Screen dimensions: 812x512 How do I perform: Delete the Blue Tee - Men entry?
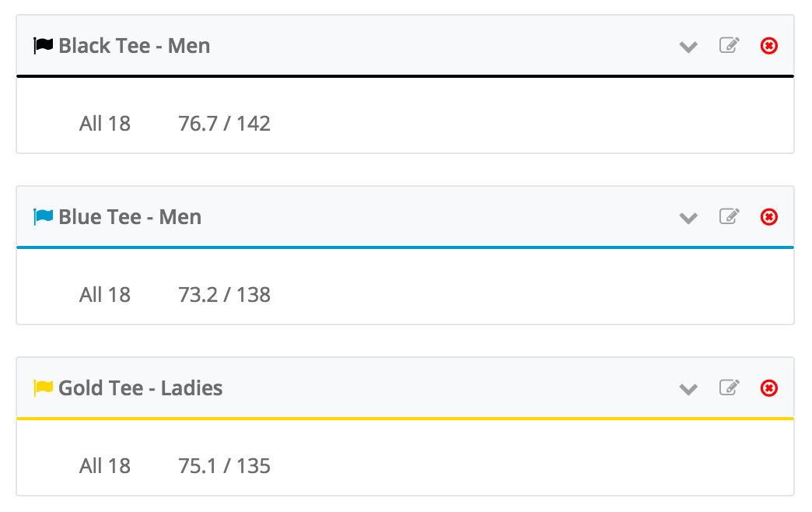[769, 217]
